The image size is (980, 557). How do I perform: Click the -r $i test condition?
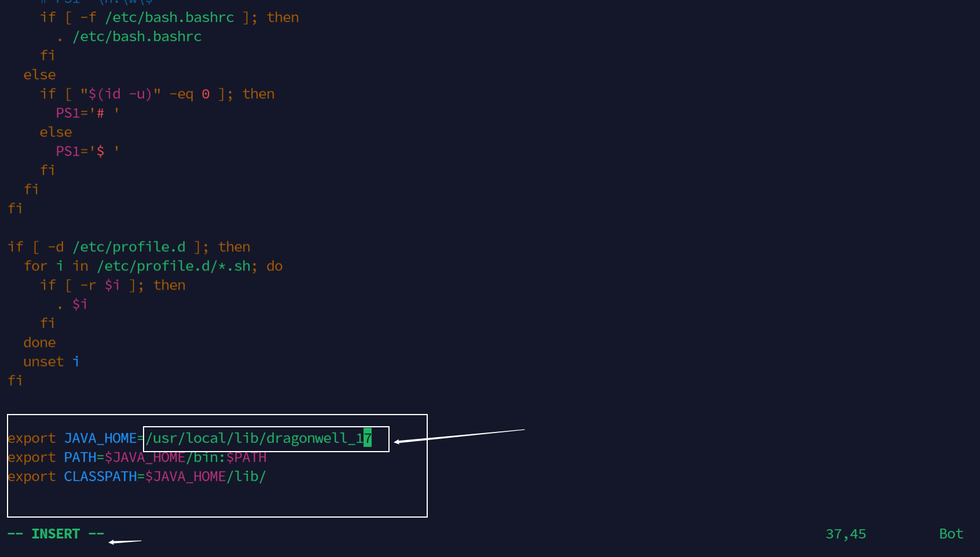pos(100,285)
